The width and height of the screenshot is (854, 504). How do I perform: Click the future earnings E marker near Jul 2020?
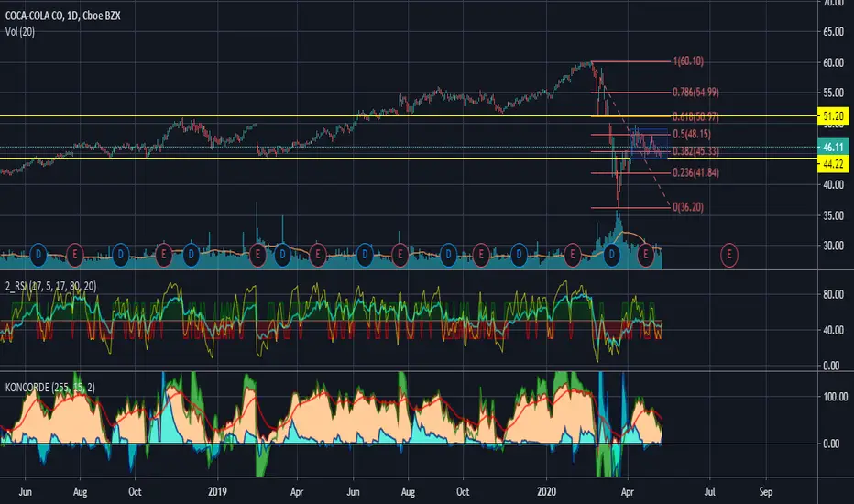729,254
